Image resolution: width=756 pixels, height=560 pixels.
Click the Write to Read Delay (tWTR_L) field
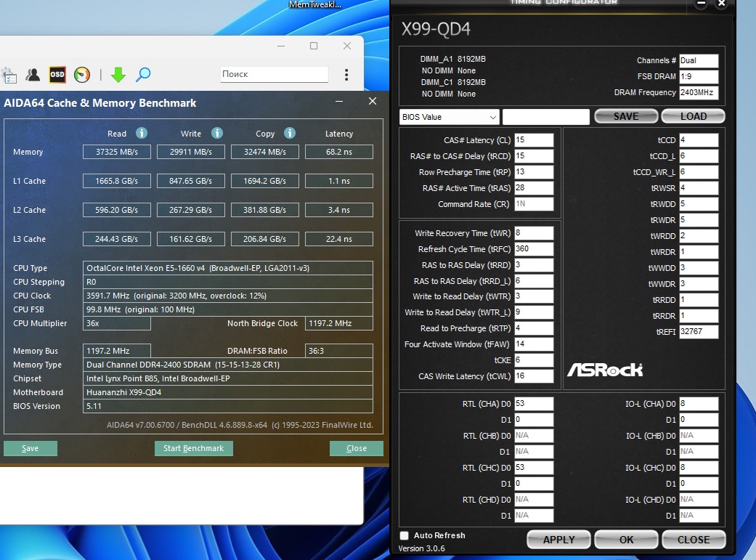(534, 312)
